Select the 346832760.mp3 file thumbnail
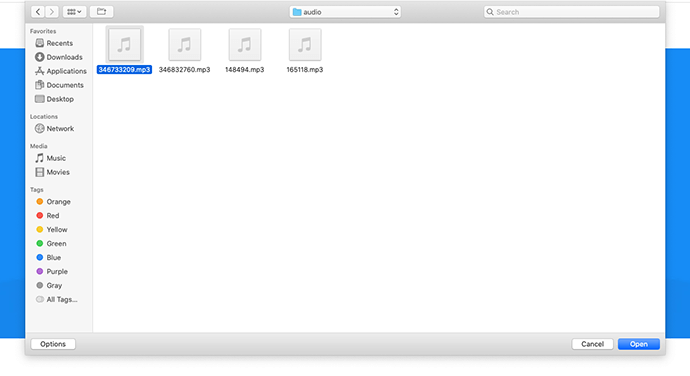 tap(185, 44)
